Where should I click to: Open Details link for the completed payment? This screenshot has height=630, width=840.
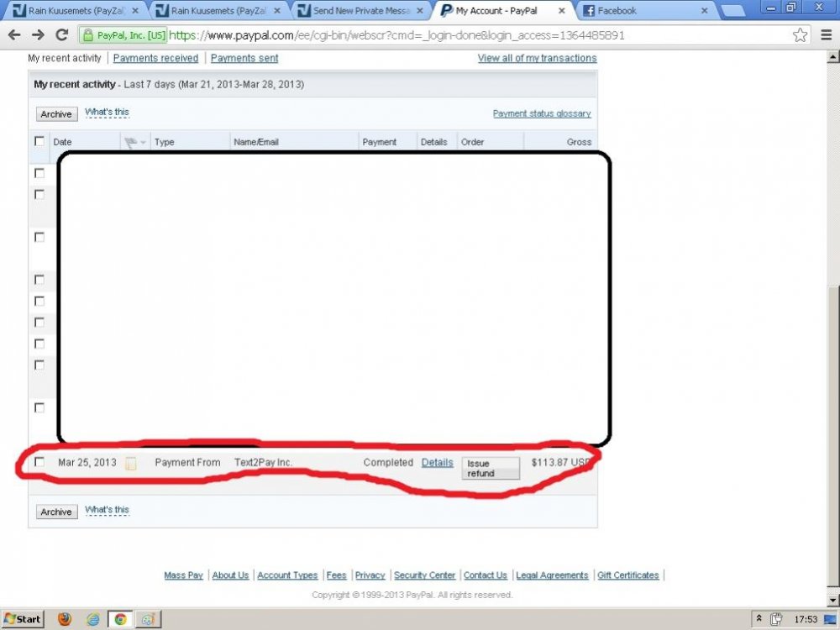[437, 463]
